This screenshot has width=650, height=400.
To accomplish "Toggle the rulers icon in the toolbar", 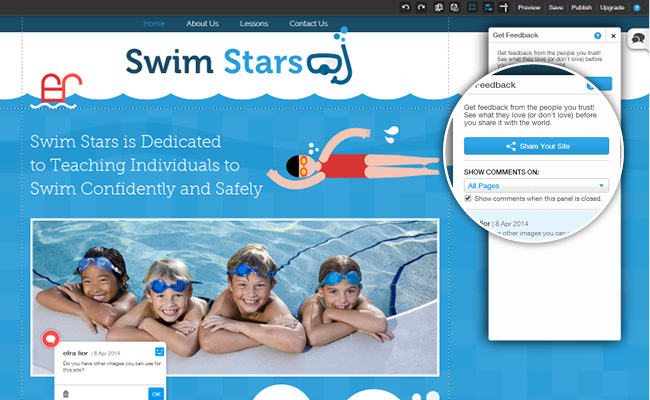I will point(504,7).
